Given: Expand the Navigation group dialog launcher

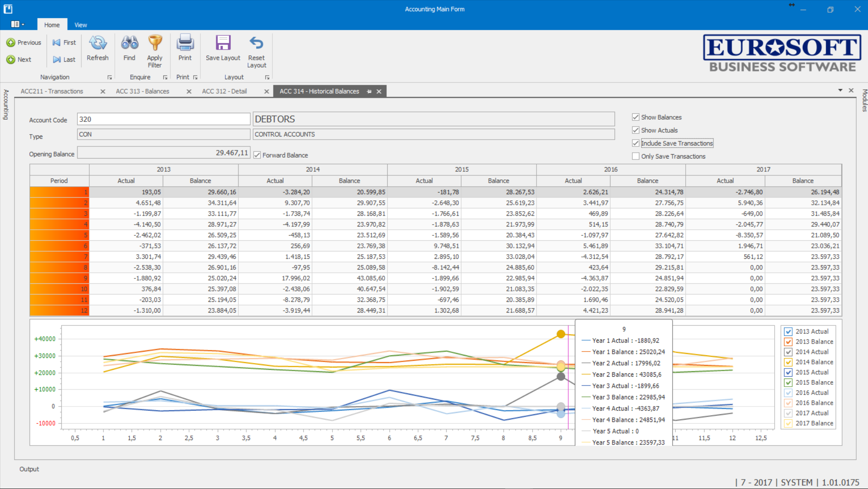Looking at the screenshot, I should tap(109, 77).
